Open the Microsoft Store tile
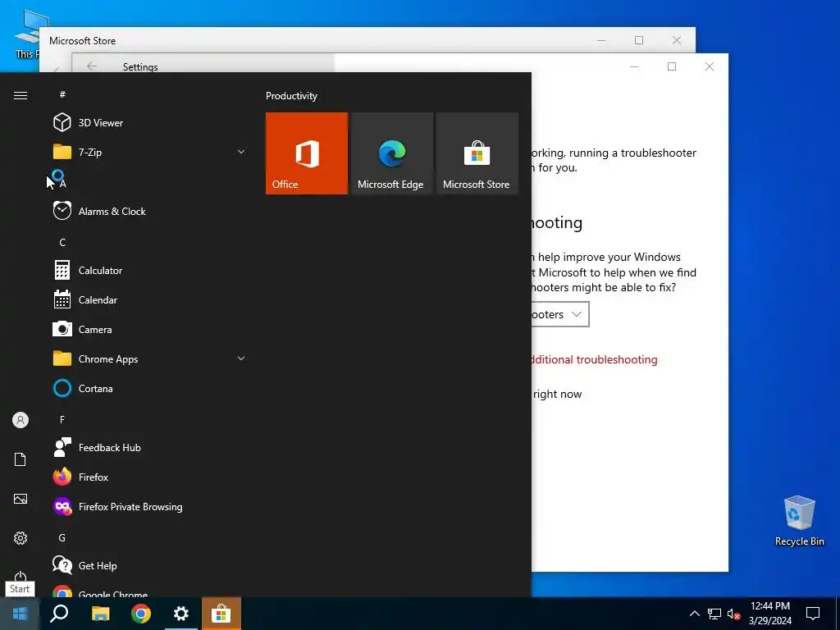Screen dimensions: 840x630 coord(477,153)
